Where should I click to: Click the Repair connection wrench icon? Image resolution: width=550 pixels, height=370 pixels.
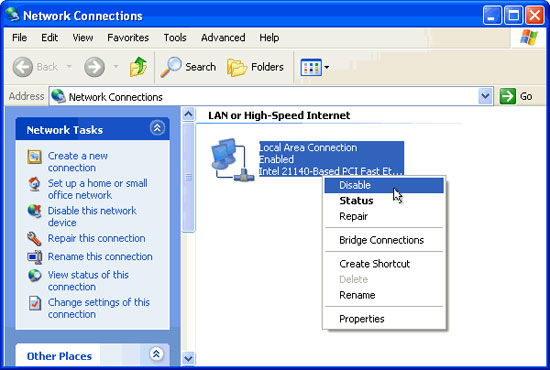[x=34, y=238]
